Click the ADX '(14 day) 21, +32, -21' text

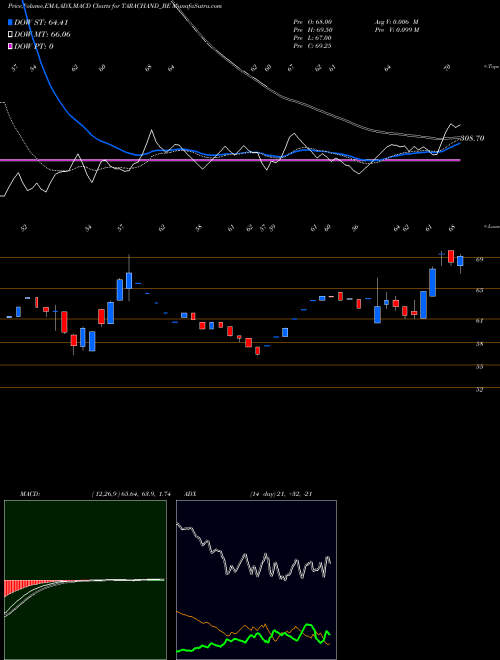(x=281, y=494)
